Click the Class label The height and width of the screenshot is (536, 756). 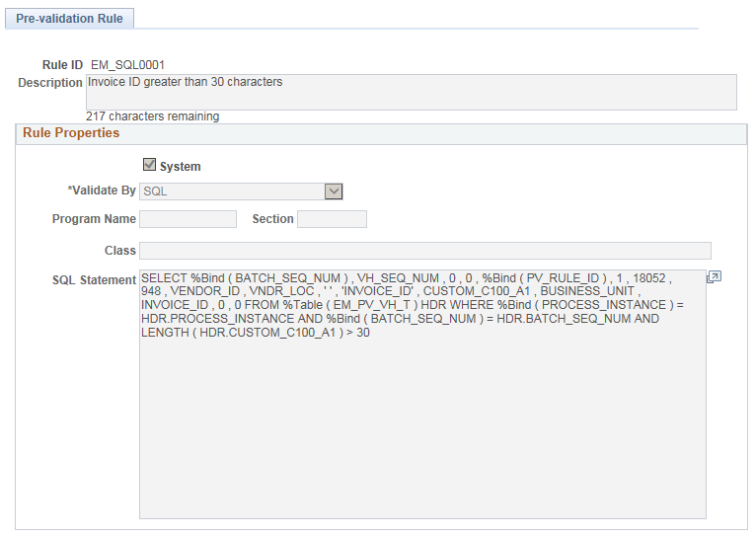[x=120, y=251]
